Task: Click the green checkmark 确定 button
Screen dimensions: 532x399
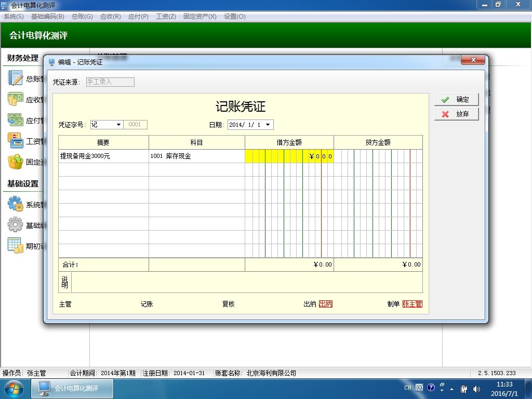Action: click(456, 99)
